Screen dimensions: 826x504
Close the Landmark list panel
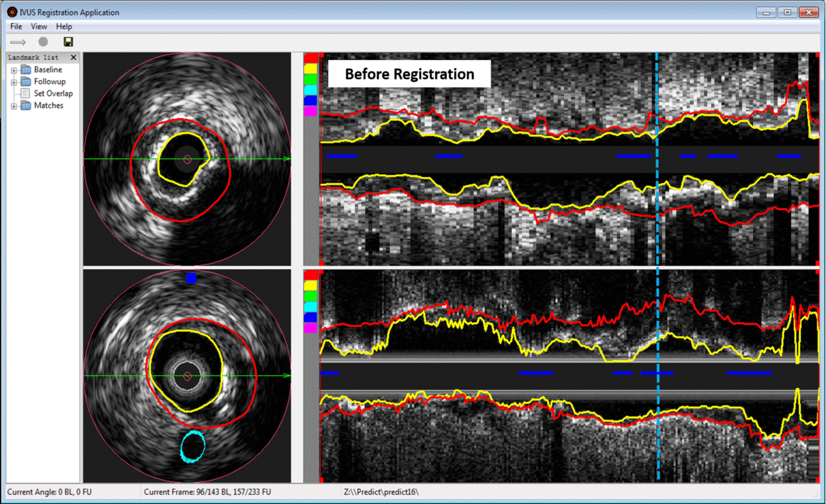(73, 57)
